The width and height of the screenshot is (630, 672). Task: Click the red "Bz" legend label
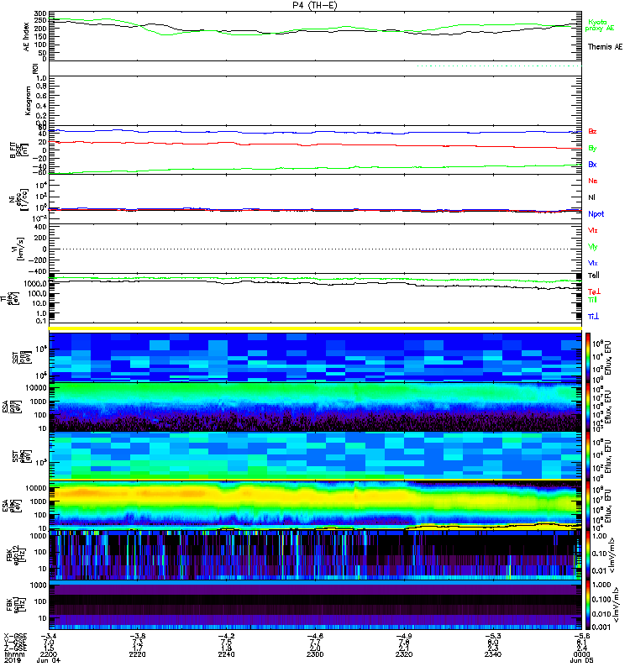tap(592, 132)
